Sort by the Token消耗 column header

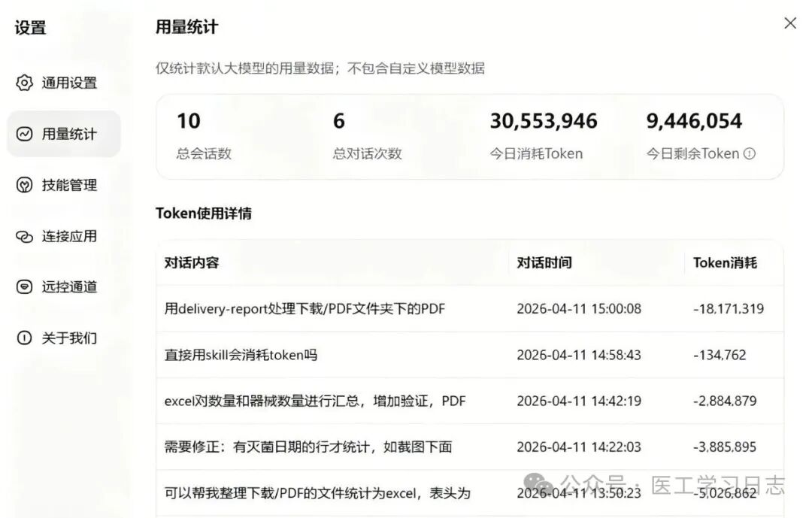724,262
